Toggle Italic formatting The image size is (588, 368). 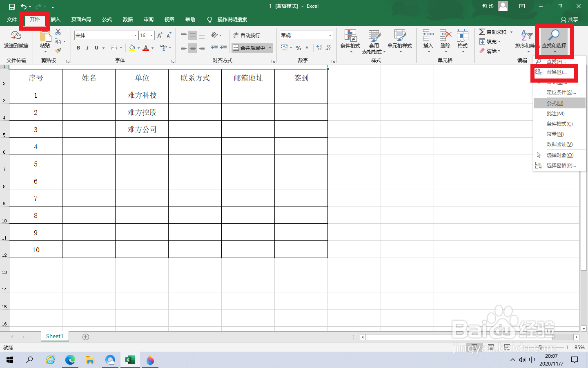(87, 48)
